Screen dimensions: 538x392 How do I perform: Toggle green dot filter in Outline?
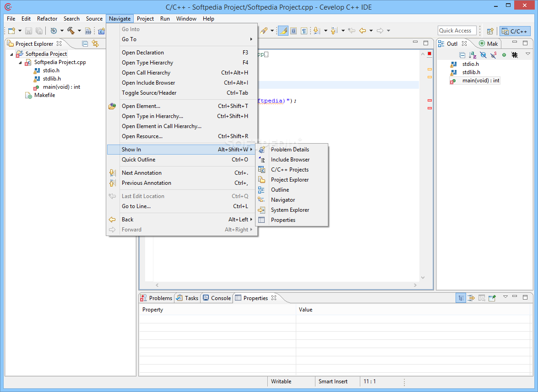coord(504,55)
